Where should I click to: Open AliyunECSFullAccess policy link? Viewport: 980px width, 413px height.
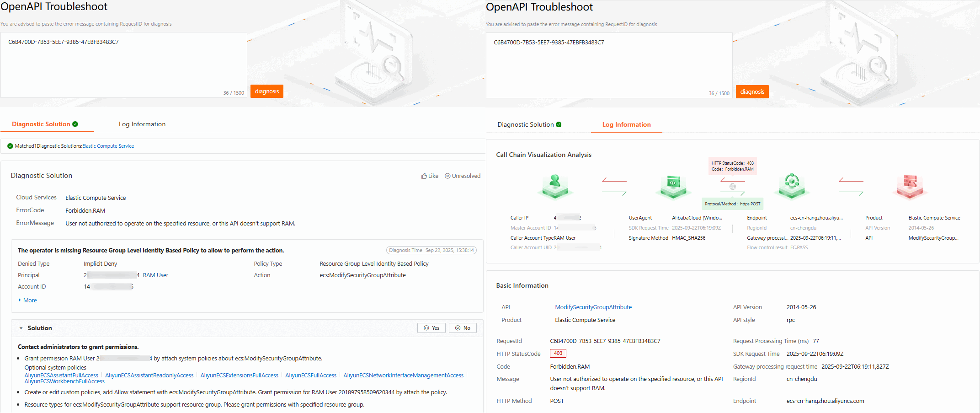(x=311, y=375)
